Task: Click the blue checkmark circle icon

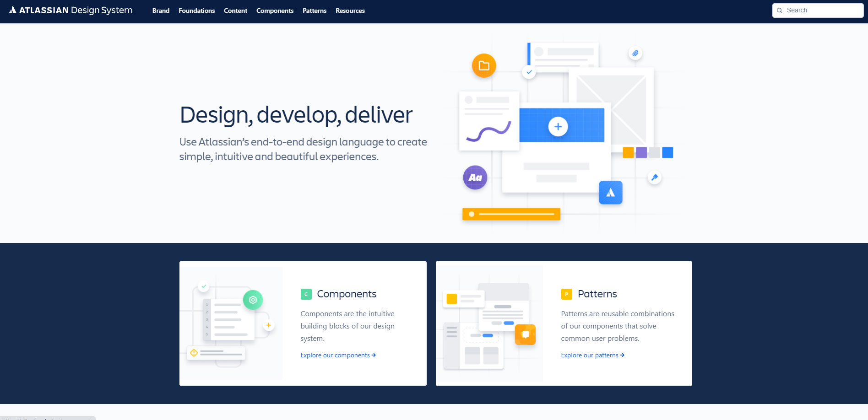Action: click(529, 72)
